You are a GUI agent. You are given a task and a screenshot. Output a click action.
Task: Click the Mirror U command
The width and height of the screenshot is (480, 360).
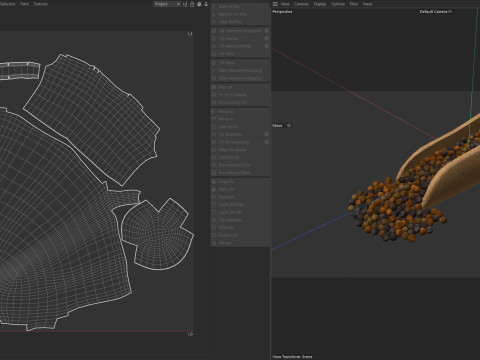[240, 111]
